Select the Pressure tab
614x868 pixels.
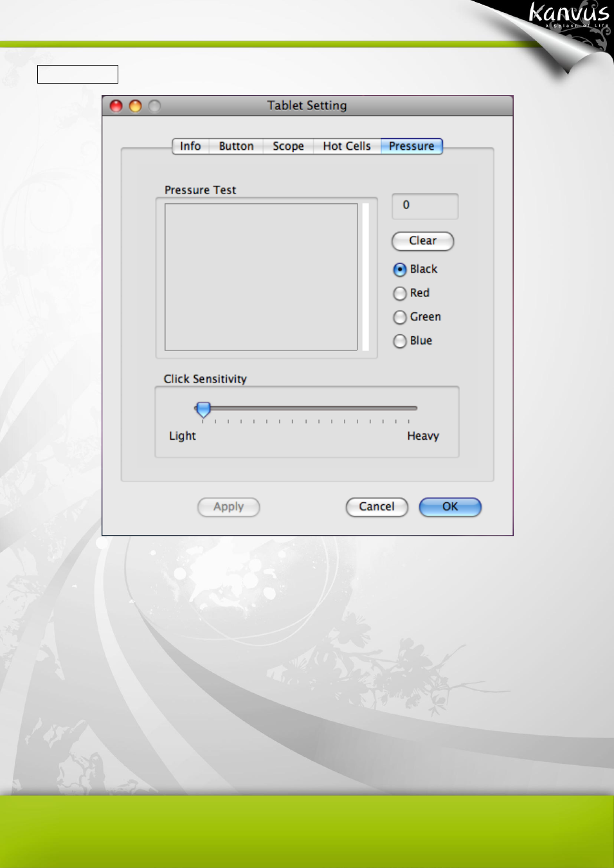[x=411, y=146]
